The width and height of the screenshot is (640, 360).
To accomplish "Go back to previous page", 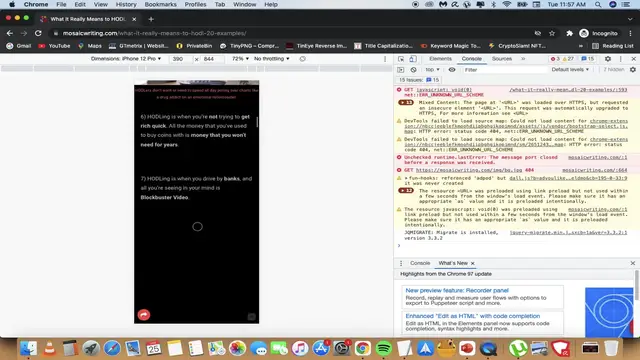I will point(10,33).
